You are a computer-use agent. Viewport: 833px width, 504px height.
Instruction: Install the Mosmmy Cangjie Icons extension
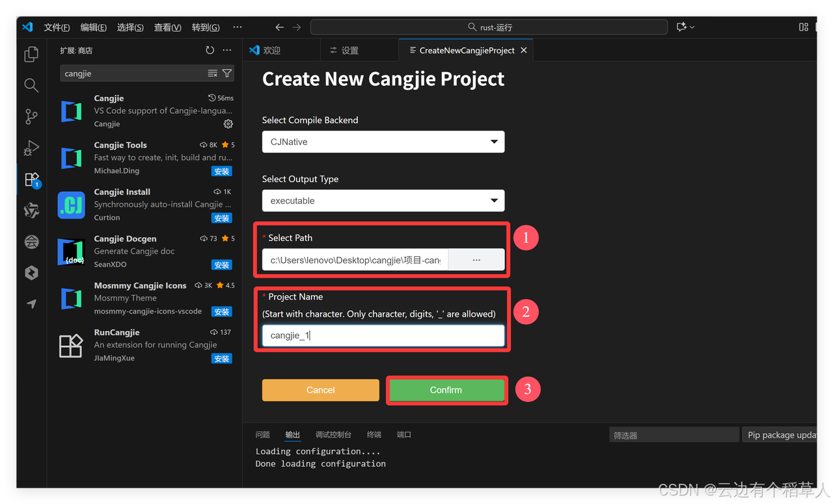click(222, 312)
